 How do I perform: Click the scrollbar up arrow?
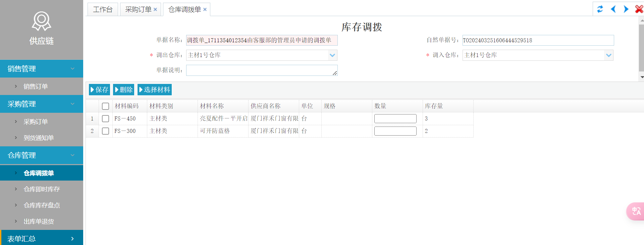pyautogui.click(x=642, y=20)
